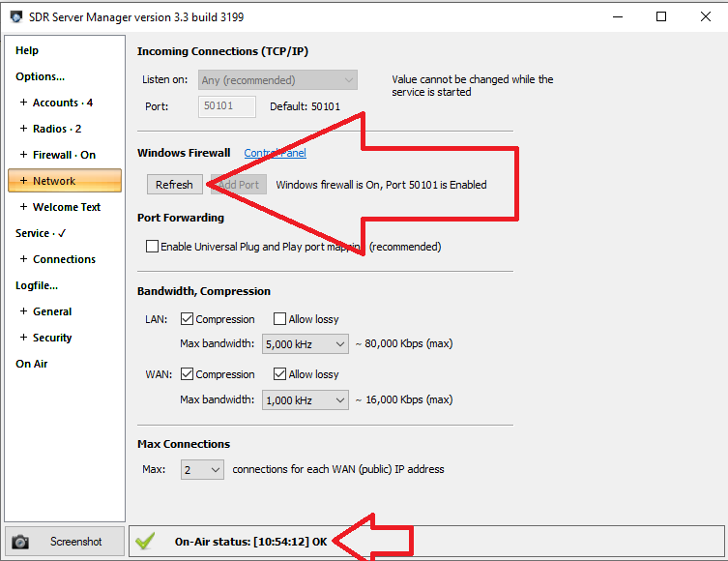The width and height of the screenshot is (728, 561).
Task: Open Max Connections count dropdown
Action: click(x=202, y=469)
